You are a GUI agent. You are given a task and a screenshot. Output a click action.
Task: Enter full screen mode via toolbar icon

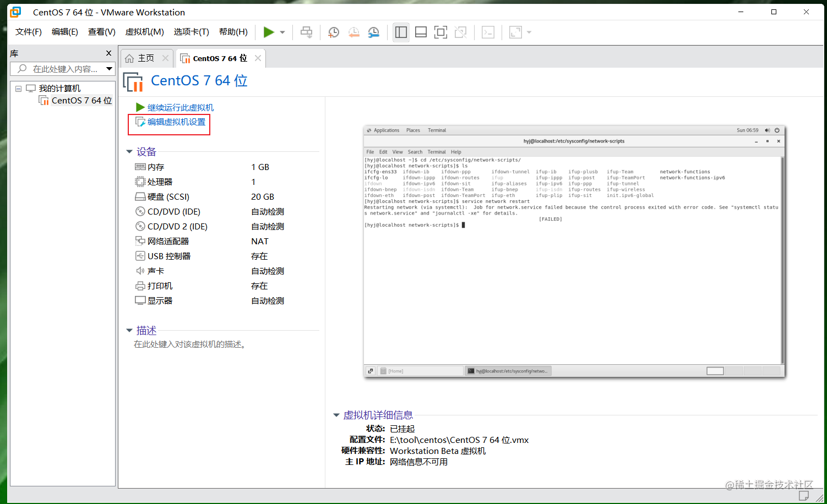click(x=441, y=32)
